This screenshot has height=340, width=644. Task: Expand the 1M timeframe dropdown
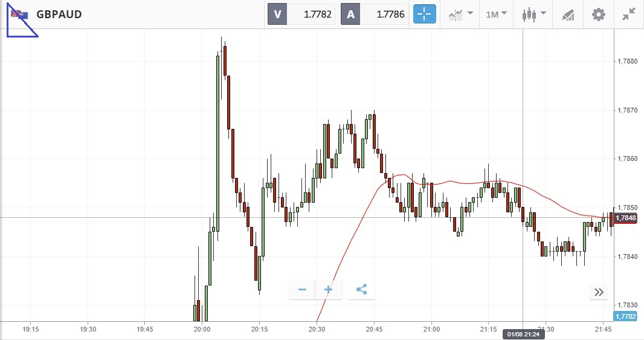[497, 14]
